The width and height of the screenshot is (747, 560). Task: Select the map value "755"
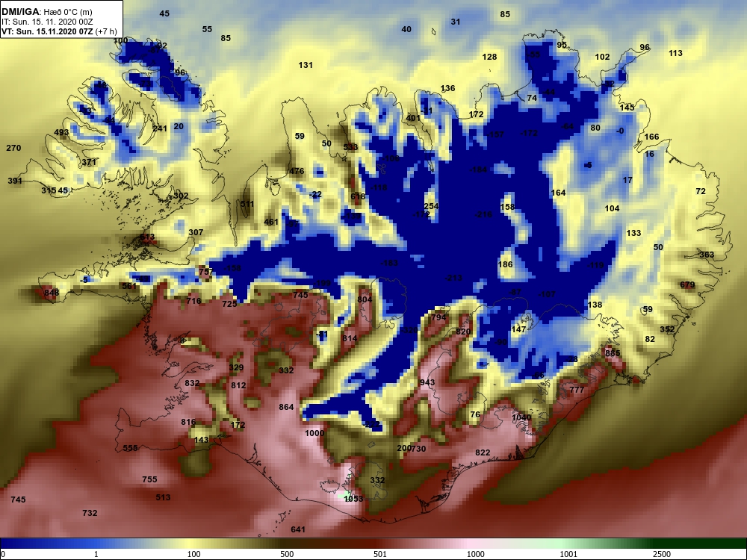point(149,479)
